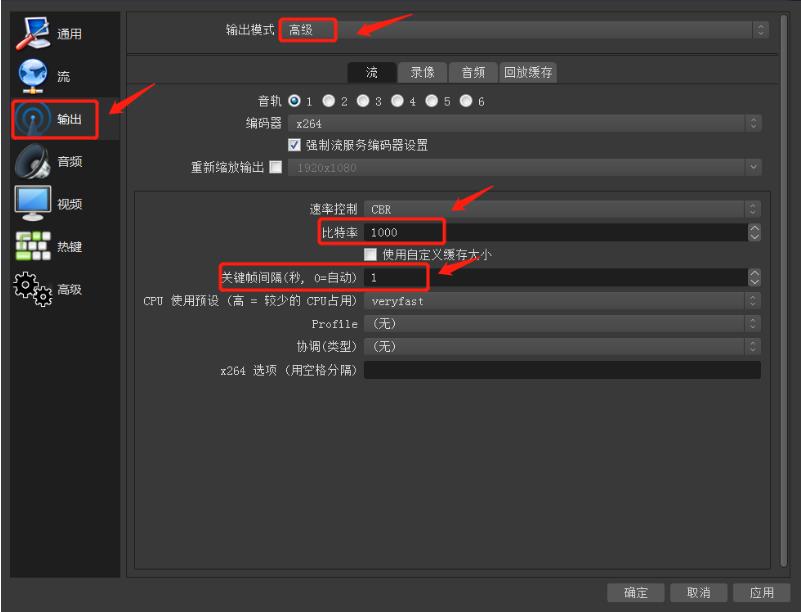Switch to the 录像 tab
The height and width of the screenshot is (612, 801).
(422, 72)
